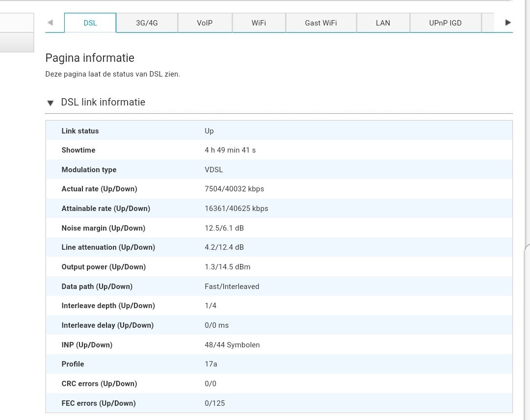Click the Fast/Interleaved value
This screenshot has width=530, height=420.
tap(232, 287)
